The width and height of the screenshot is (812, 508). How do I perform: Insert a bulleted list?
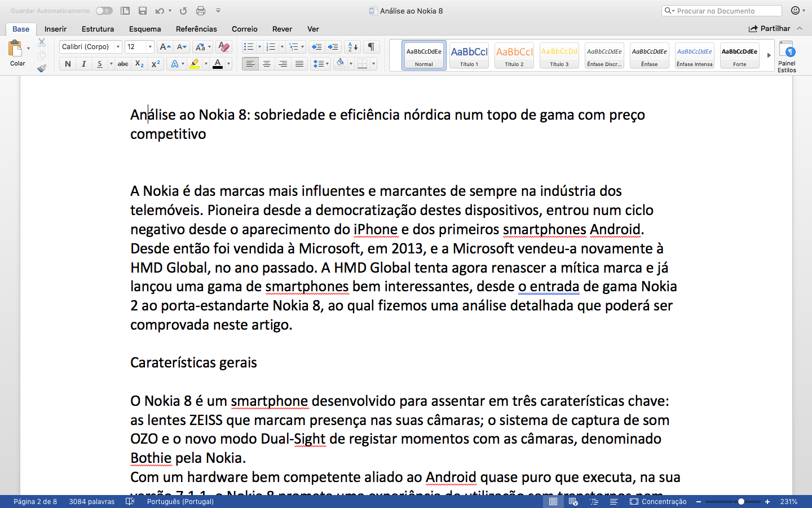click(249, 47)
